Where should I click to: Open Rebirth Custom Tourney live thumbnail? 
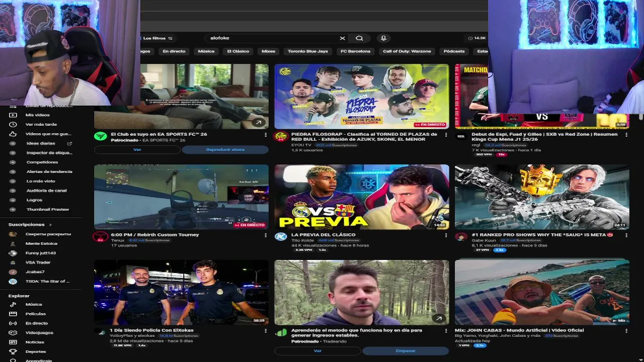point(181,197)
